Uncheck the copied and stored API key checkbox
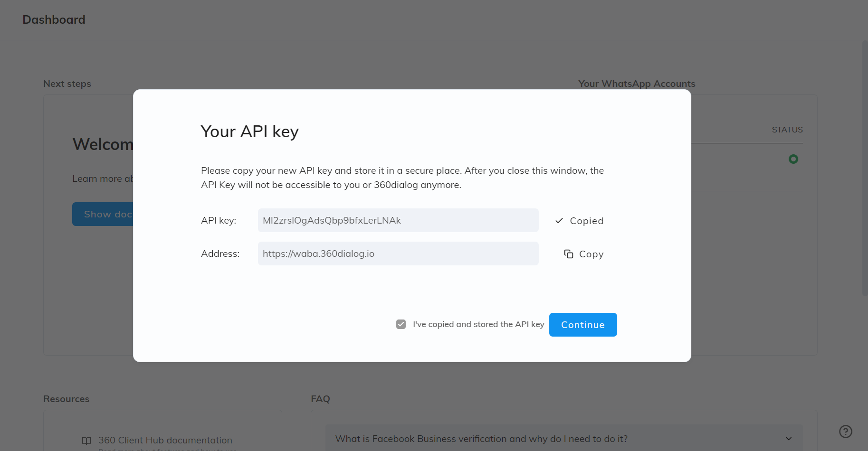 [x=401, y=324]
